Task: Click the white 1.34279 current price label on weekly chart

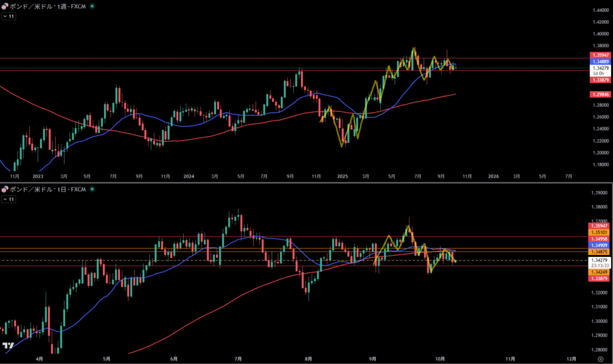Action: point(600,68)
